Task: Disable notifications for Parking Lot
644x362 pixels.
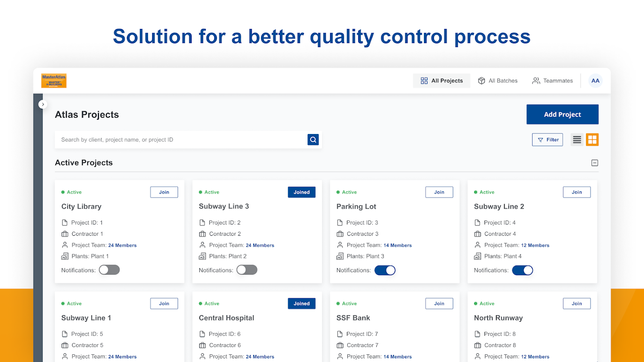Action: 385,270
